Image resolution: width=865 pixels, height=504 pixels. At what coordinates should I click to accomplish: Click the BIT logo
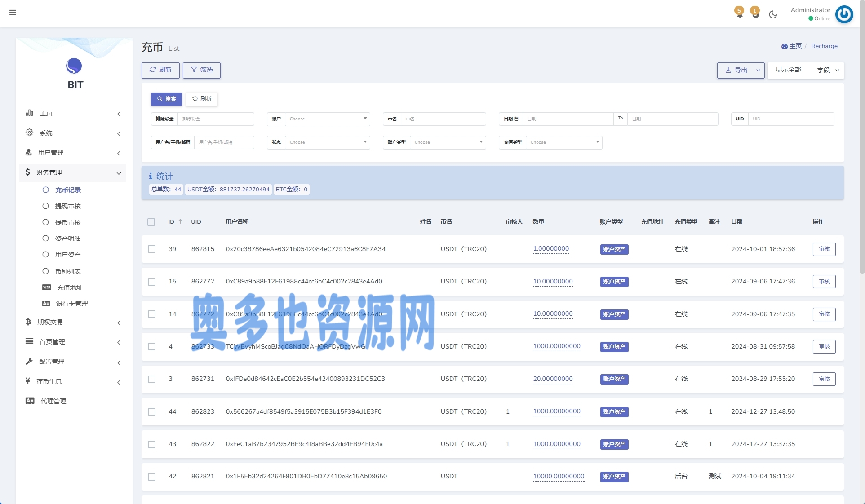(x=74, y=66)
